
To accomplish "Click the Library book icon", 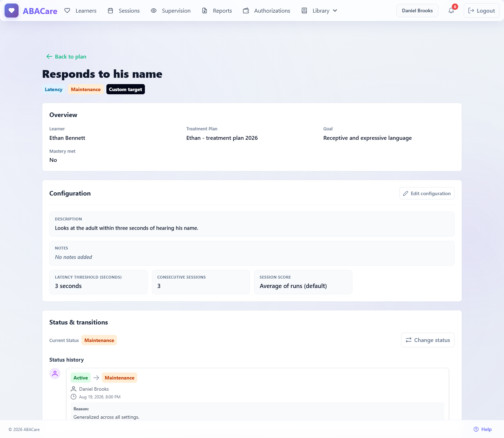I will (x=304, y=11).
